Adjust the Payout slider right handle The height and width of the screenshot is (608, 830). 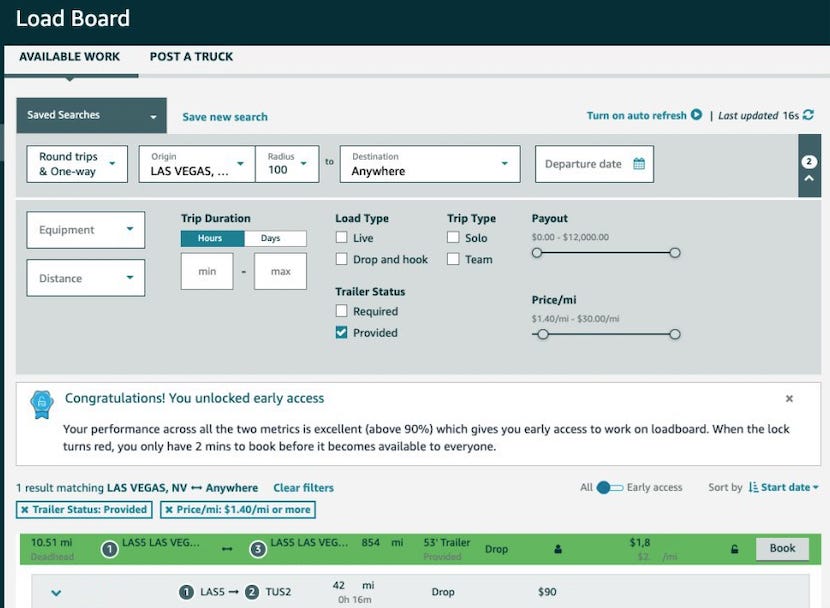click(x=674, y=253)
